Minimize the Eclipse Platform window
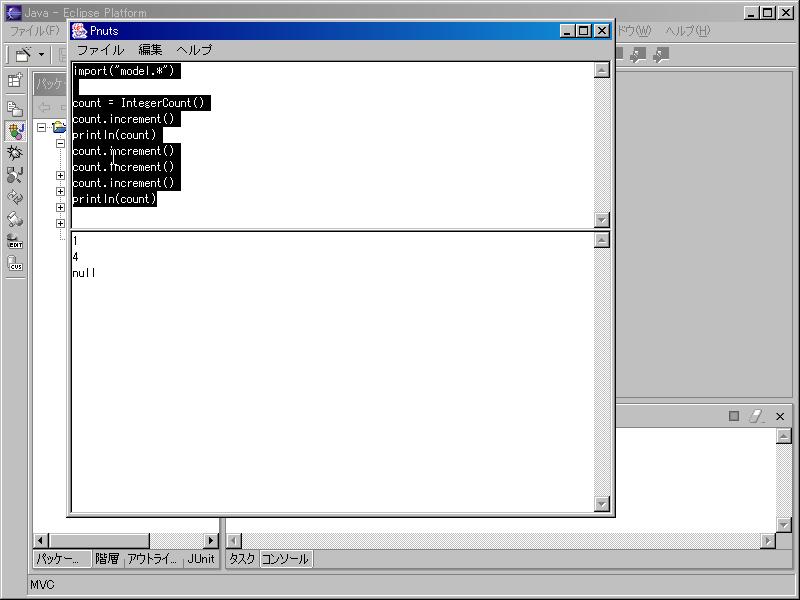 click(x=751, y=13)
